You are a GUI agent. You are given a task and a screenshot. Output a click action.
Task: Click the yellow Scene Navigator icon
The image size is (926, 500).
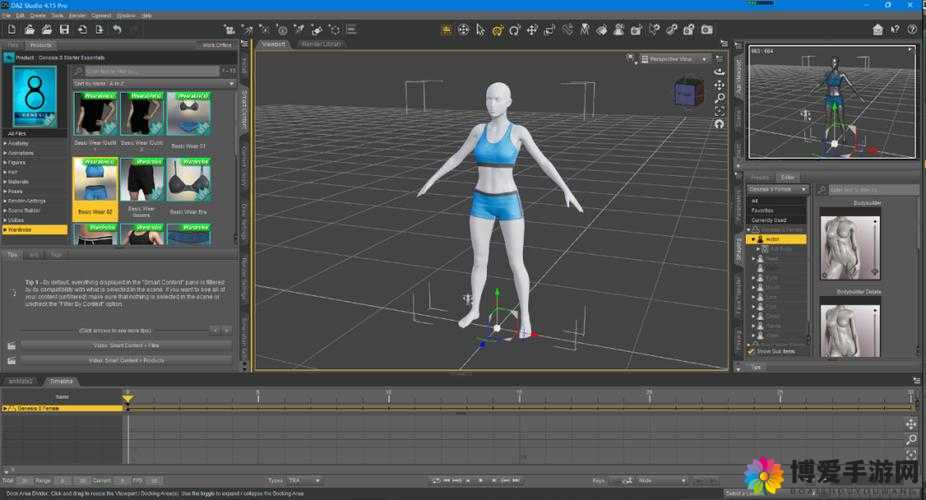(x=446, y=30)
